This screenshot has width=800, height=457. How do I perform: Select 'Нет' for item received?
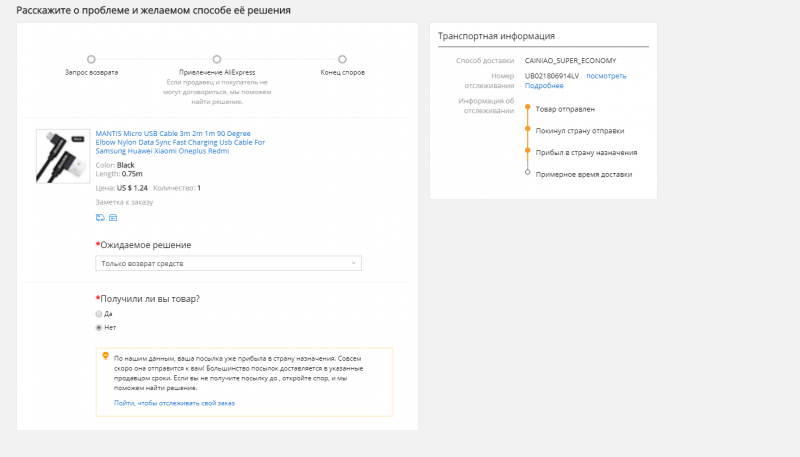(x=99, y=327)
